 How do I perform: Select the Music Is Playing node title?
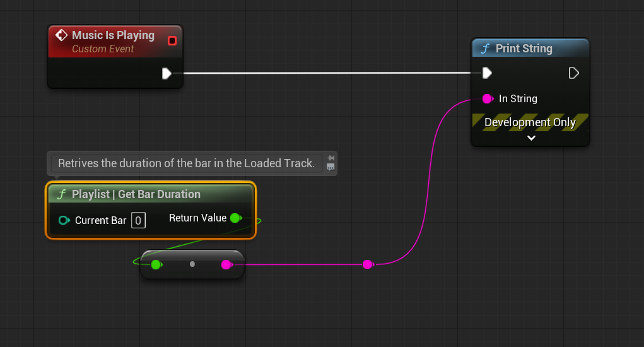(113, 35)
